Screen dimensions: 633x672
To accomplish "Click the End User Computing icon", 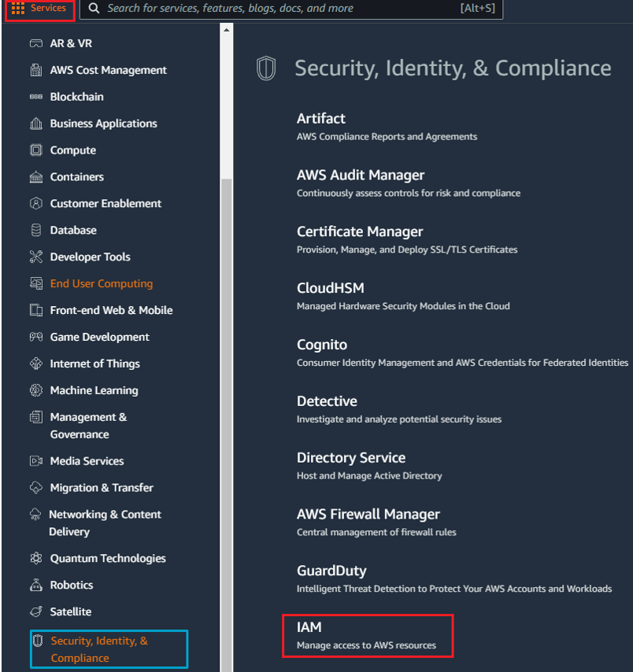I will coord(36,283).
